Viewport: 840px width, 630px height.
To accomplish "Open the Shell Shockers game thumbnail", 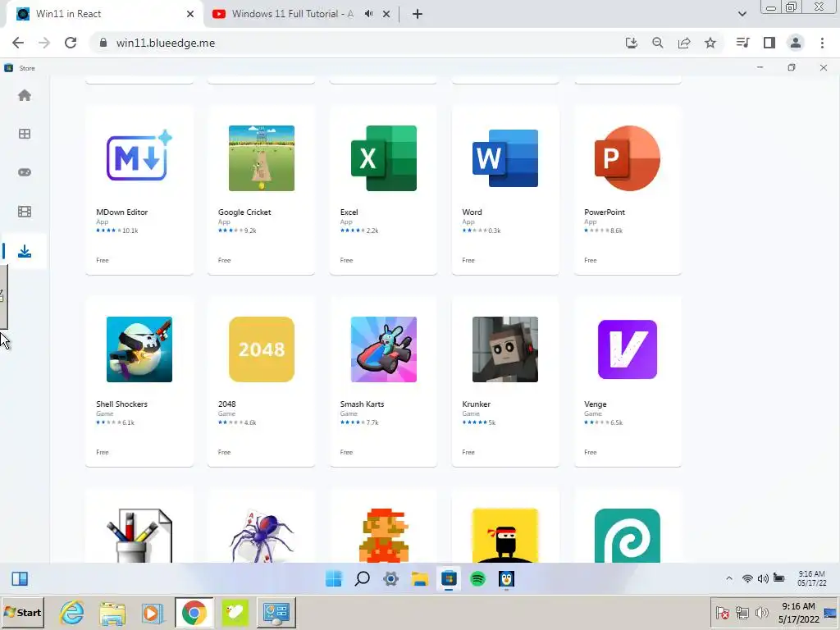I will pos(139,349).
